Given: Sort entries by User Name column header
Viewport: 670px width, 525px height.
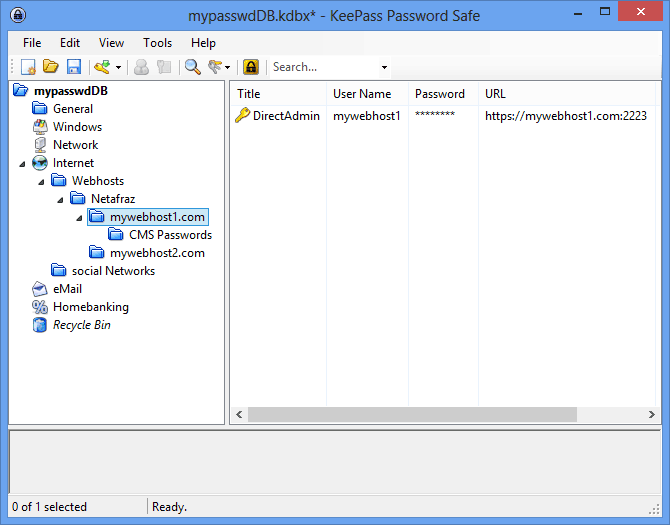Looking at the screenshot, I should [x=367, y=94].
